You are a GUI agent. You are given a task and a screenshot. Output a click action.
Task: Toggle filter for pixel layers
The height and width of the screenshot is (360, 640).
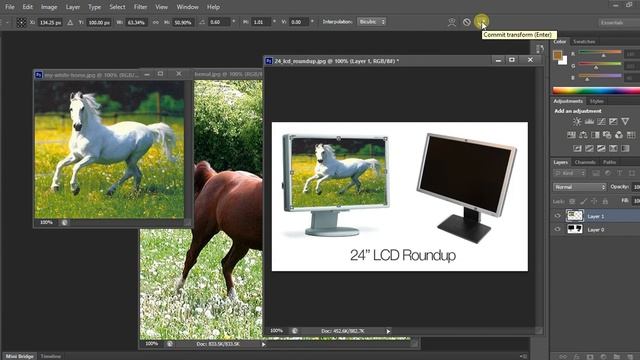596,173
